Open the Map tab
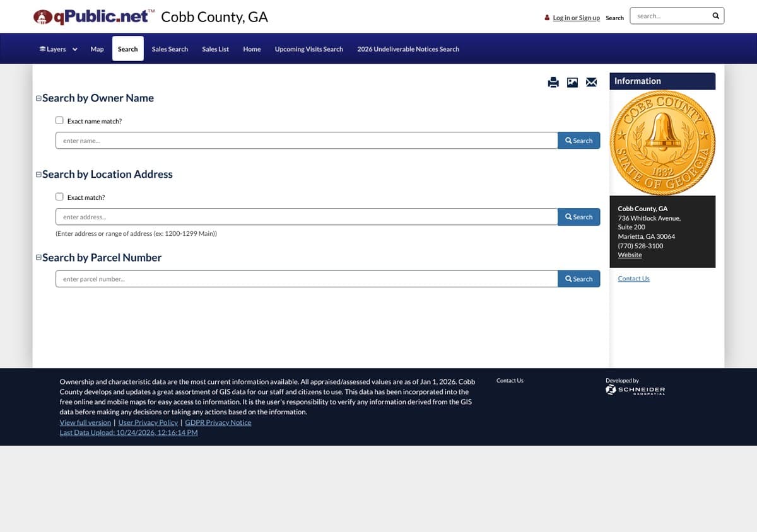 click(x=97, y=49)
